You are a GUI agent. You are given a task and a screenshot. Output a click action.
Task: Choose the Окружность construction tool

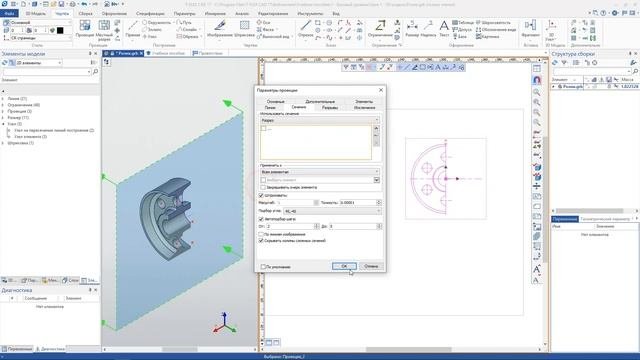click(156, 23)
